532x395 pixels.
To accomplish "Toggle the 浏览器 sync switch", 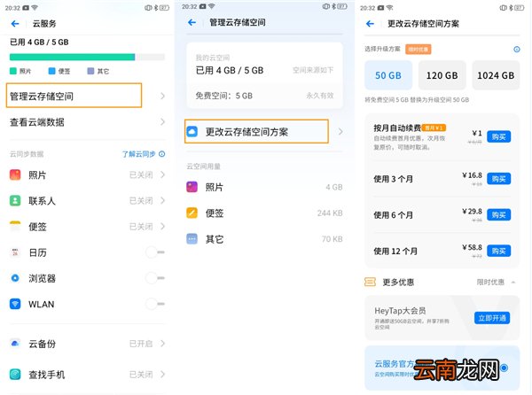I will (x=155, y=278).
